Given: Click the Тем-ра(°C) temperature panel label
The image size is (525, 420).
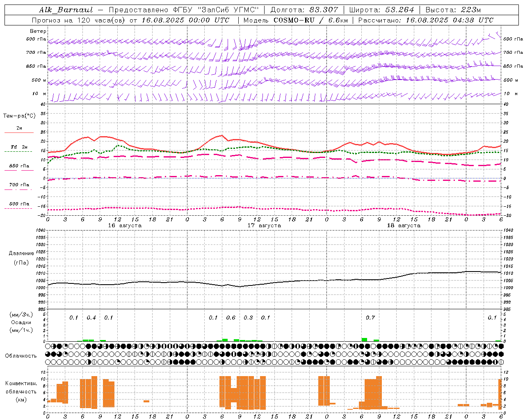Looking at the screenshot, I should (x=19, y=116).
